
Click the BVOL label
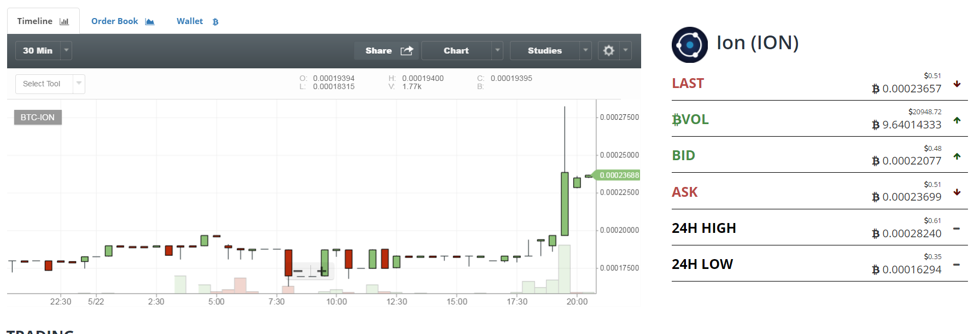click(x=690, y=120)
